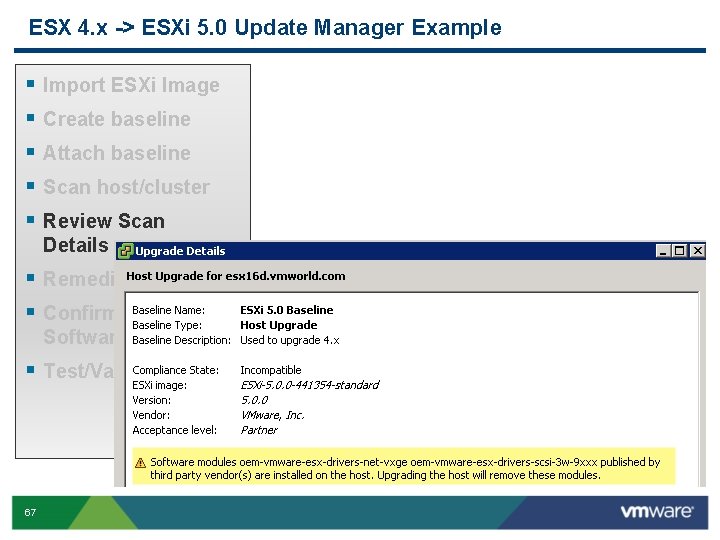Click the 'Incompatible' compliance value
Viewport: 720px width, 540px height.
(x=271, y=370)
